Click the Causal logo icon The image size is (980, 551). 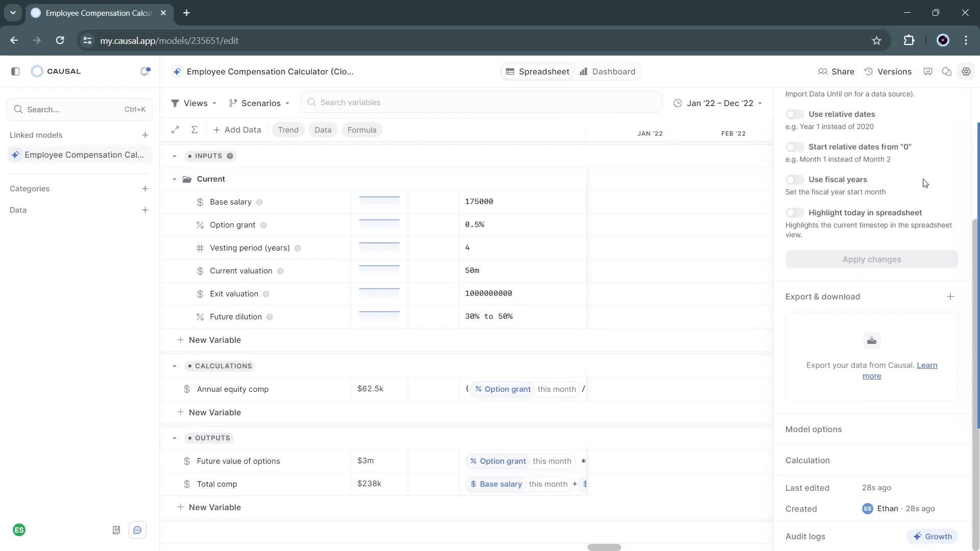37,71
